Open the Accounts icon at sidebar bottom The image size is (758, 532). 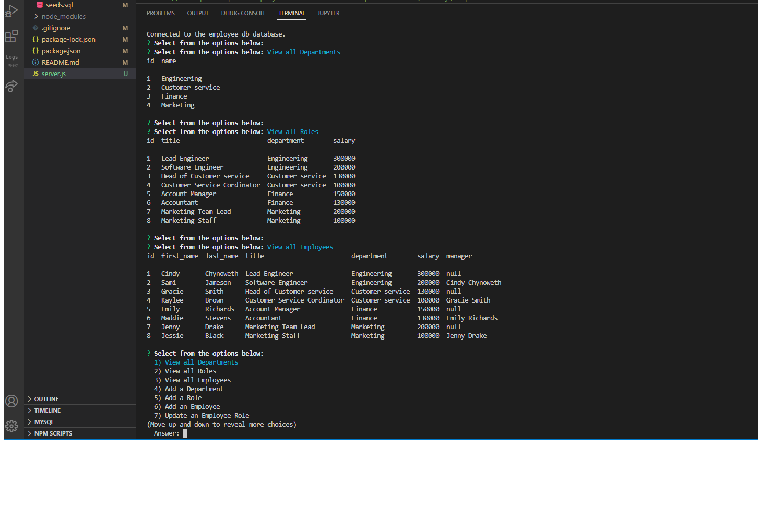point(11,401)
